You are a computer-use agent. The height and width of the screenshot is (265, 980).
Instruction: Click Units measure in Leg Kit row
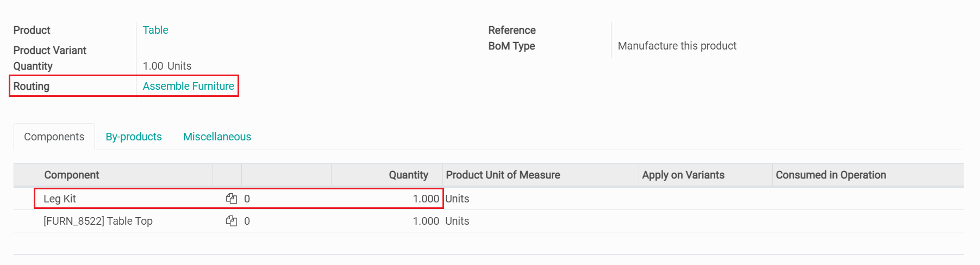click(x=457, y=199)
